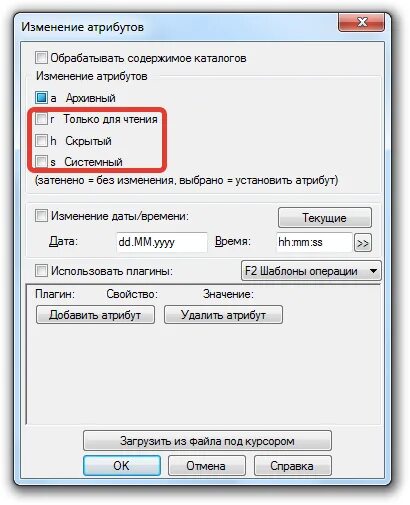Check the 'r Только для чтения' attribute
Screen dimensions: 410x505
(41, 119)
